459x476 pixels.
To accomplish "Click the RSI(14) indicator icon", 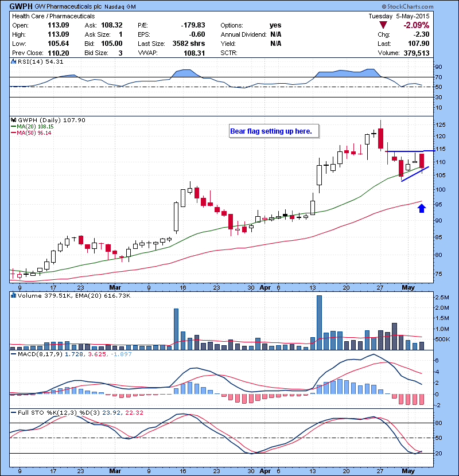I will [x=13, y=61].
